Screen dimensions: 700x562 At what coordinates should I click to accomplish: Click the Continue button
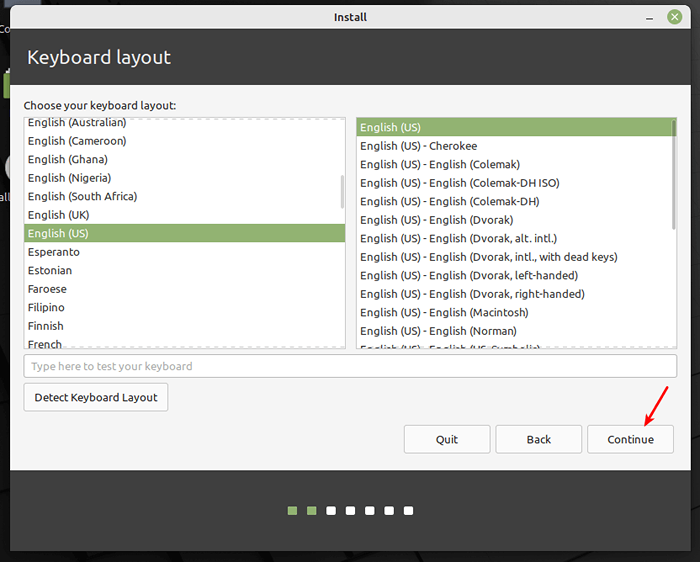tap(630, 439)
